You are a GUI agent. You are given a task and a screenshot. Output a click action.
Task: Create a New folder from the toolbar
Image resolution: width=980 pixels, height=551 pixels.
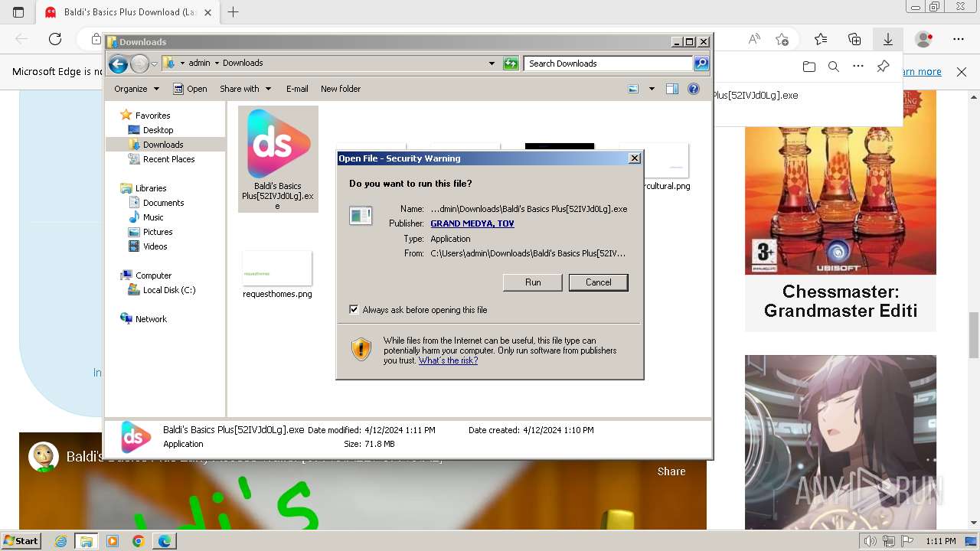[x=341, y=89]
